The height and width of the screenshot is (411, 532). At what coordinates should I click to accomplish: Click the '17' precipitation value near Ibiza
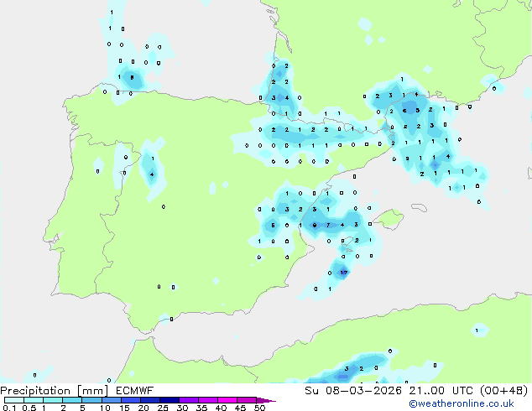point(344,273)
